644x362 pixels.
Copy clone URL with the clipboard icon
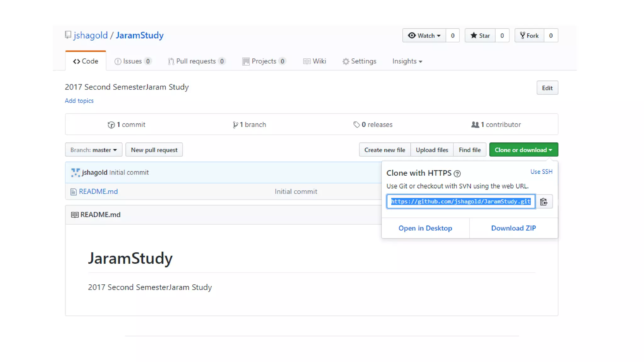click(544, 201)
